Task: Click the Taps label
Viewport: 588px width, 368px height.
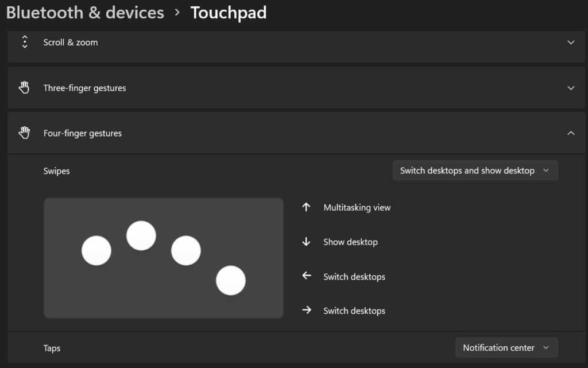Action: click(52, 348)
